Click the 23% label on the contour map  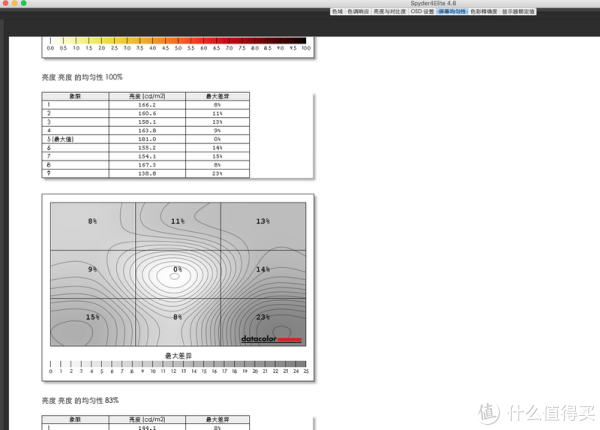[263, 317]
